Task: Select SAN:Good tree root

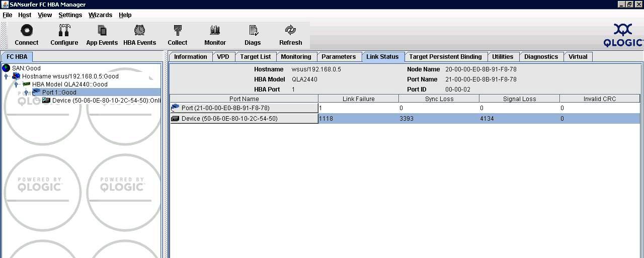Action: click(x=26, y=68)
